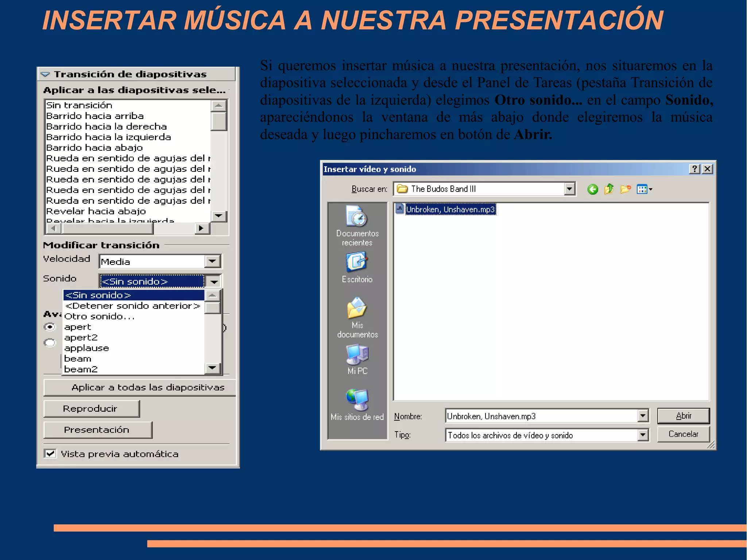Expand the Nombre filename dropdown arrow
Screen dimensions: 747x560
[643, 416]
